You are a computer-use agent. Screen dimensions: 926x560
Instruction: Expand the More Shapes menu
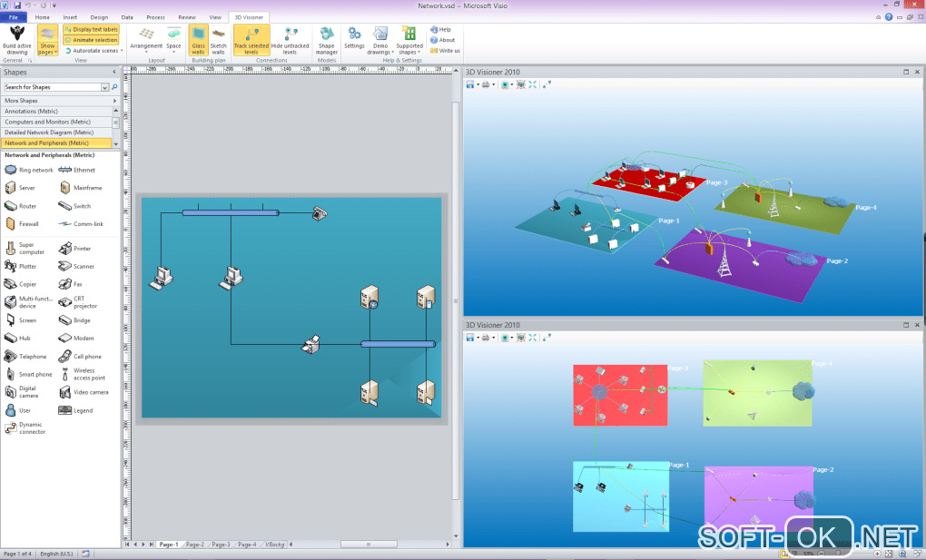[x=60, y=101]
